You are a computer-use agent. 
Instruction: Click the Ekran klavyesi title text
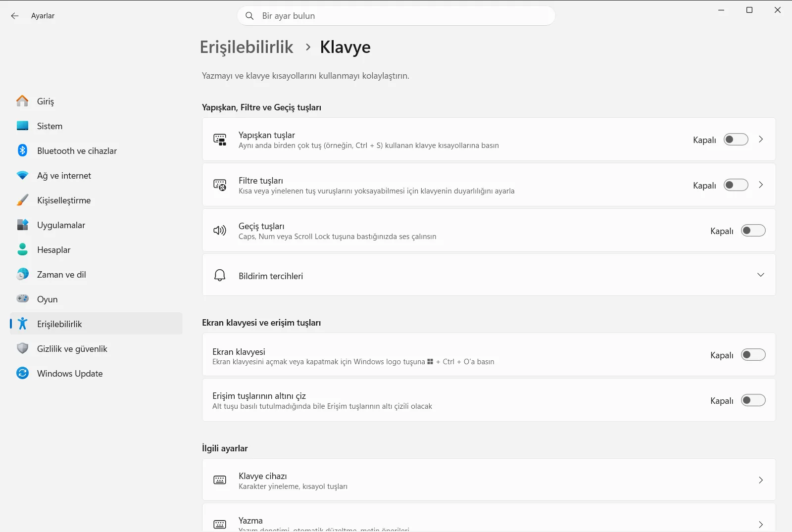tap(239, 351)
